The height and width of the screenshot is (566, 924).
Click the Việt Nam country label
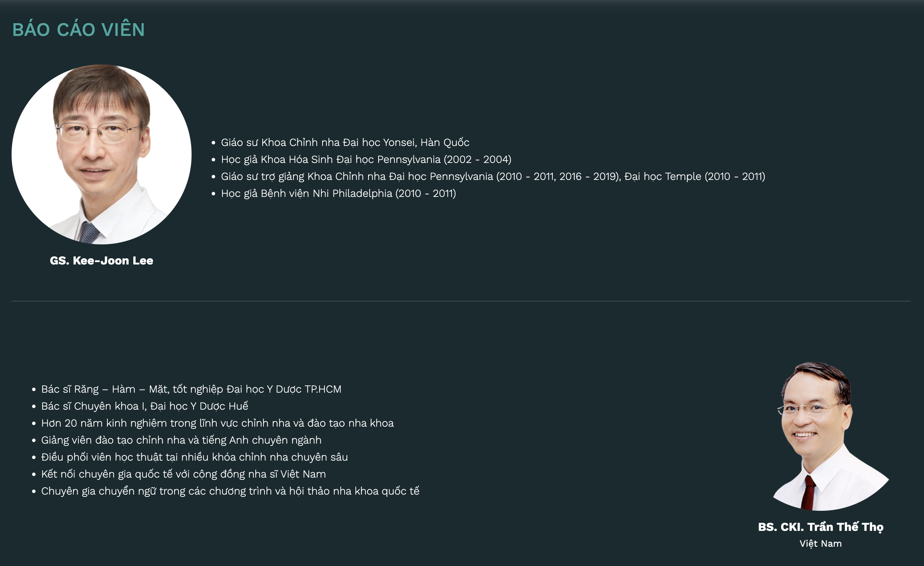(x=820, y=544)
